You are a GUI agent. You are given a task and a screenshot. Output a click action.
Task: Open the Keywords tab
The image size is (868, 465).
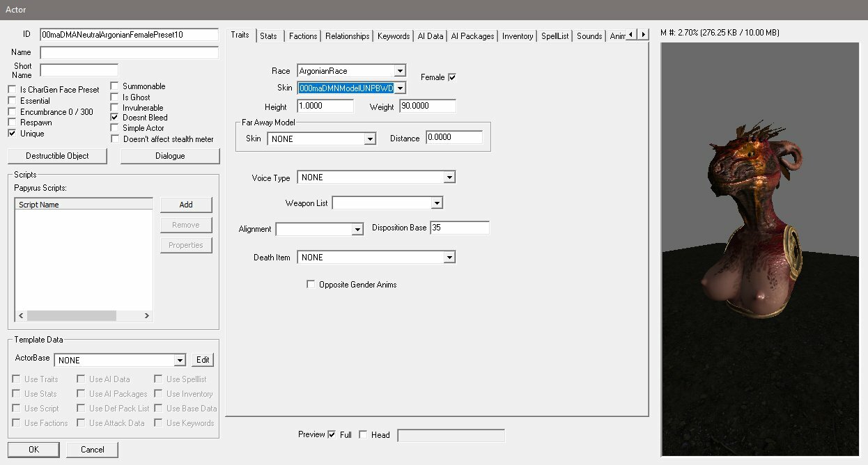[x=394, y=36]
